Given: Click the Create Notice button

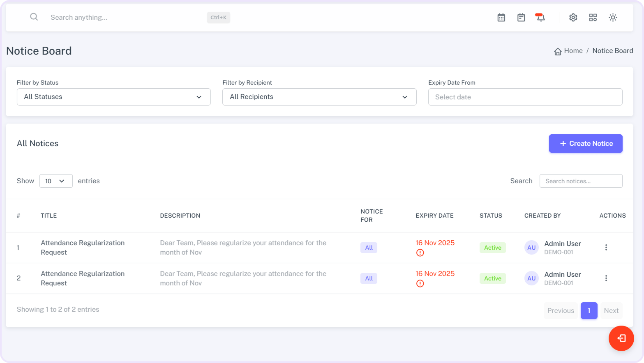Looking at the screenshot, I should point(585,143).
